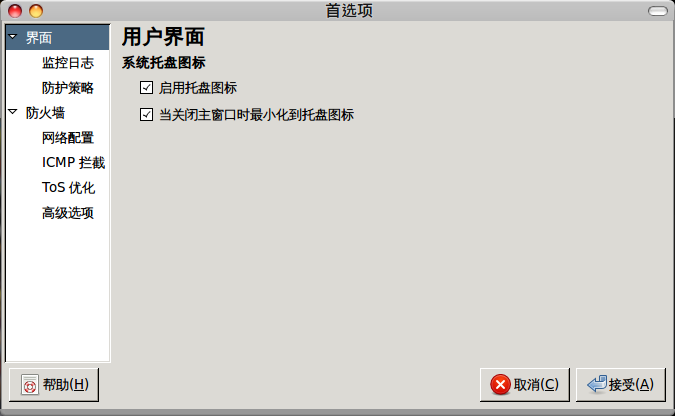This screenshot has height=416, width=675.
Task: Select the 防火墙 category
Action: tap(45, 113)
